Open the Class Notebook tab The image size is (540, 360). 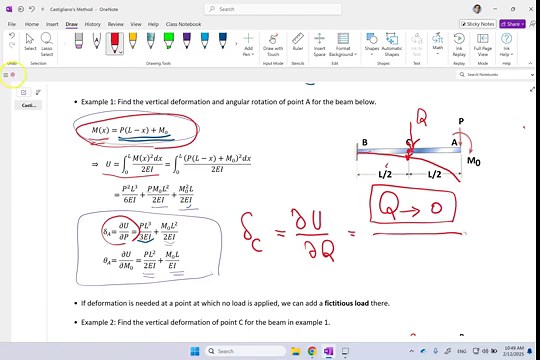pos(183,24)
